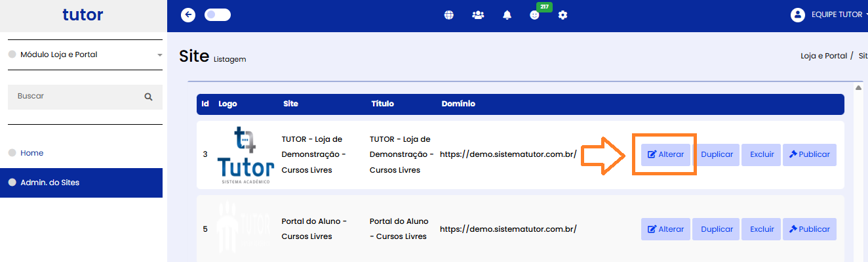Click the Logo column header
Viewport: 868px width, 262px height.
tap(227, 104)
